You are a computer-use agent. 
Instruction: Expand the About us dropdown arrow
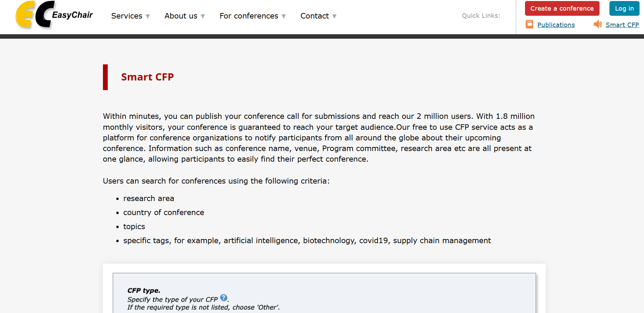coord(203,16)
